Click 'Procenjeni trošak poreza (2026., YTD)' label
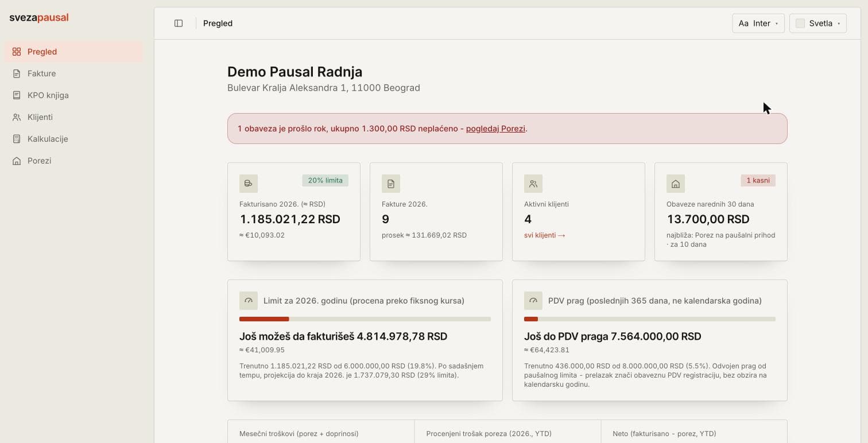 (x=490, y=434)
